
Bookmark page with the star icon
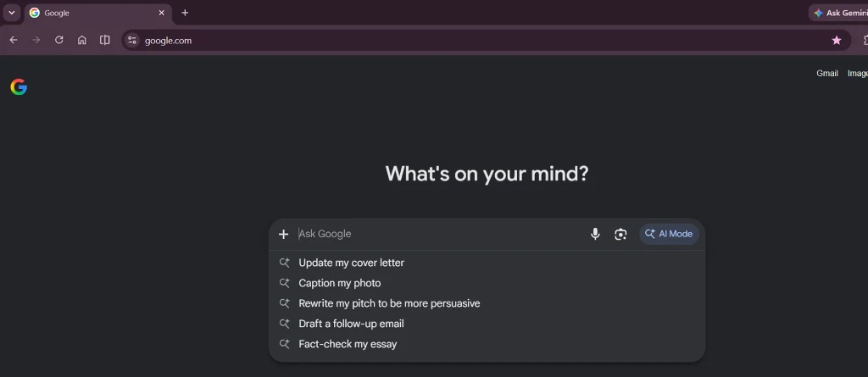pyautogui.click(x=837, y=41)
